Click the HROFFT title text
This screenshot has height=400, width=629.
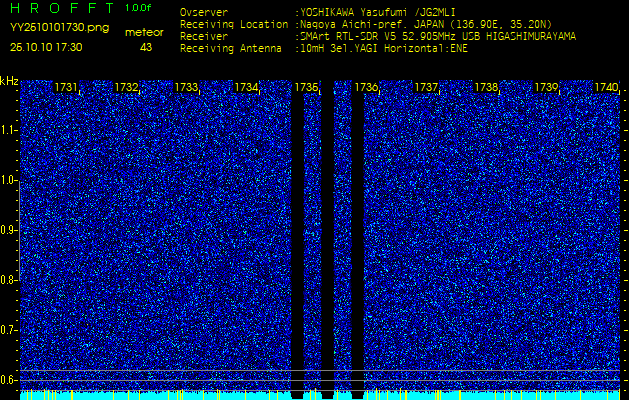coord(62,8)
